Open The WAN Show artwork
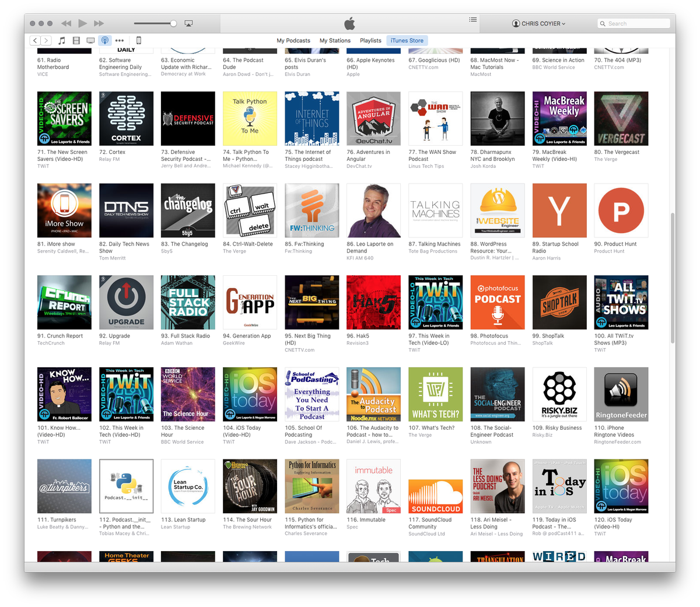This screenshot has height=607, width=700. point(435,118)
